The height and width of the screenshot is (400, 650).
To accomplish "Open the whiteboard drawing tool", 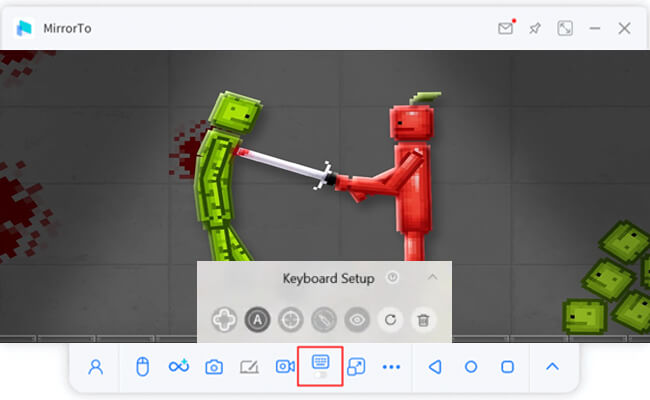I will (250, 367).
